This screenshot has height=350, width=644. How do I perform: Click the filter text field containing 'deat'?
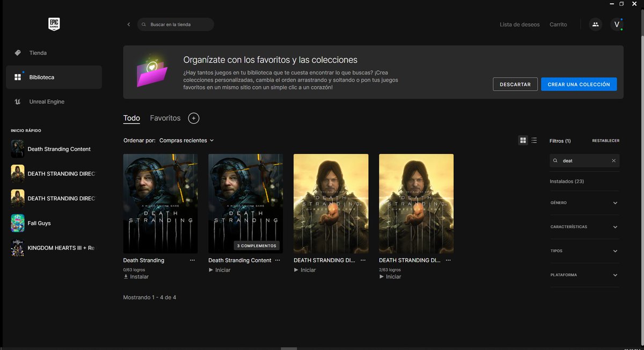584,161
